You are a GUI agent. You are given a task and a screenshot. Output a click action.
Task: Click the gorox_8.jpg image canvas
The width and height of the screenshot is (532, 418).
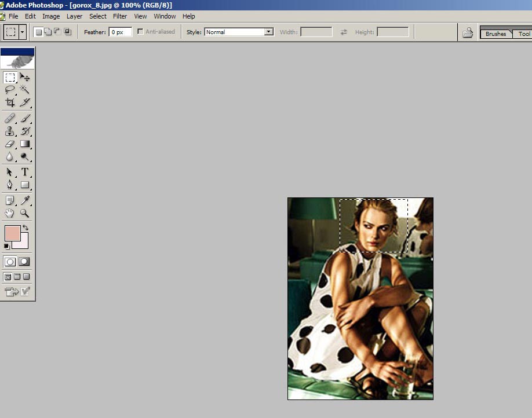tap(360, 299)
